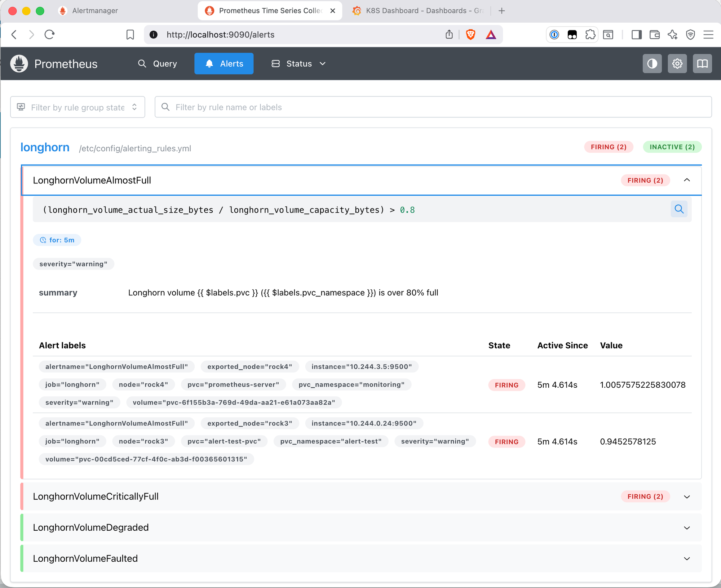Open the Brave Shields lion icon

pyautogui.click(x=470, y=35)
